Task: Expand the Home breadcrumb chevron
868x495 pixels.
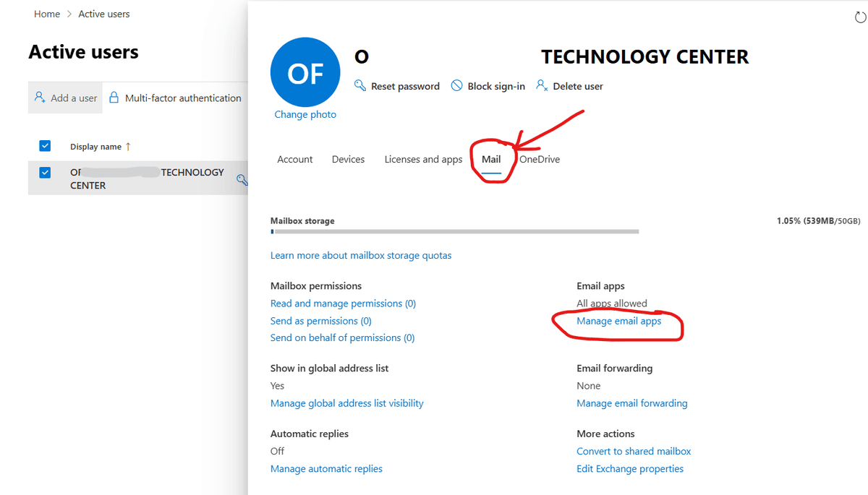Action: [x=69, y=14]
